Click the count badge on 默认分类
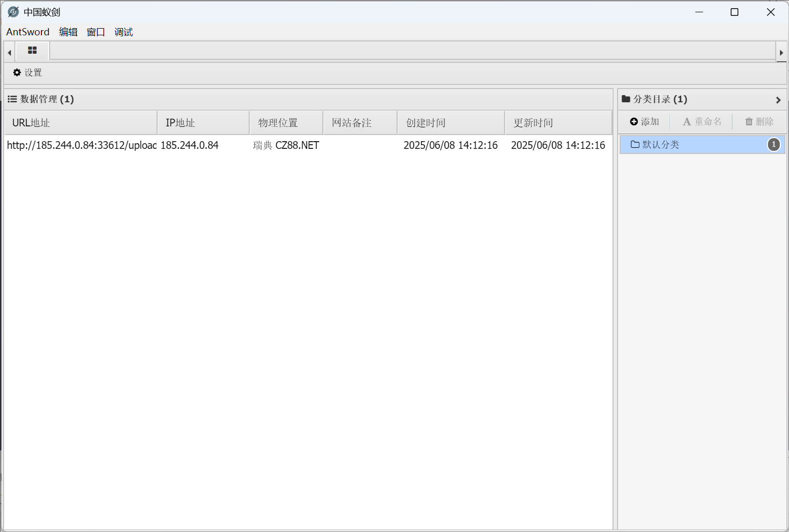The height and width of the screenshot is (532, 789). tap(774, 145)
